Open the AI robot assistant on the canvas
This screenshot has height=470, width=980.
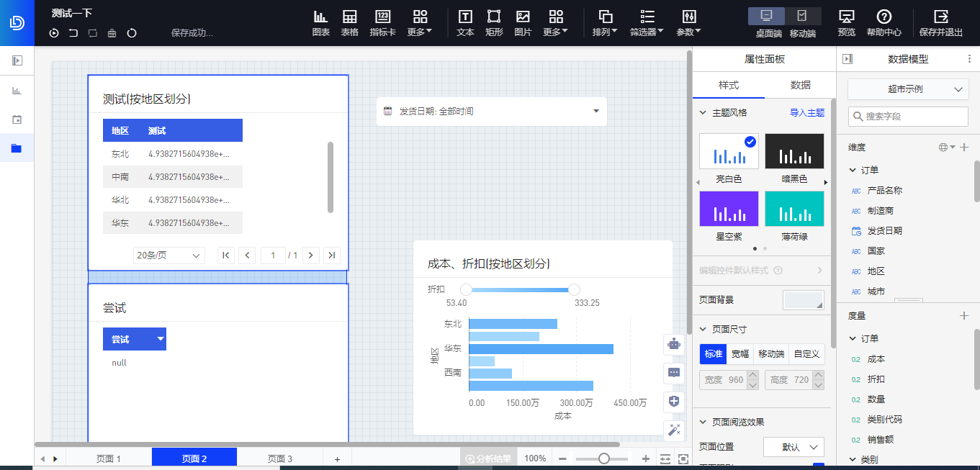tap(674, 345)
